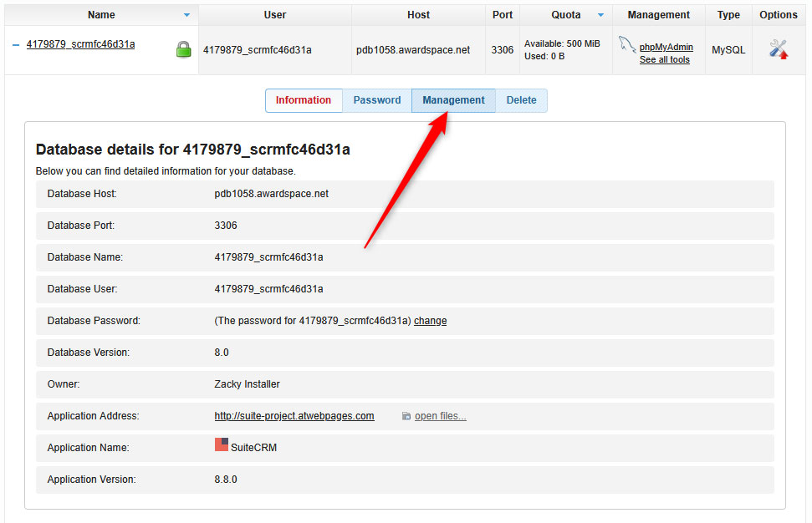The image size is (812, 523).
Task: Open the suite-project.atwebpages.com address link
Action: pos(294,416)
